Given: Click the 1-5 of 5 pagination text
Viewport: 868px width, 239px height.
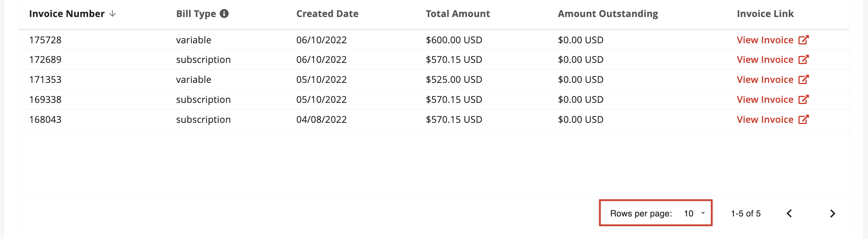Looking at the screenshot, I should coord(746,213).
